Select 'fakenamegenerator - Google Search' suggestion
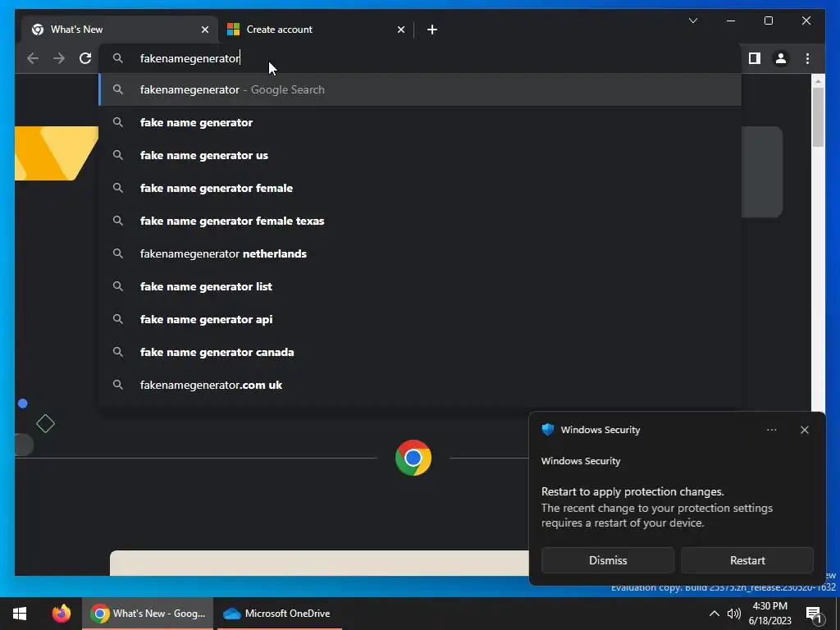The height and width of the screenshot is (630, 840). [x=421, y=89]
